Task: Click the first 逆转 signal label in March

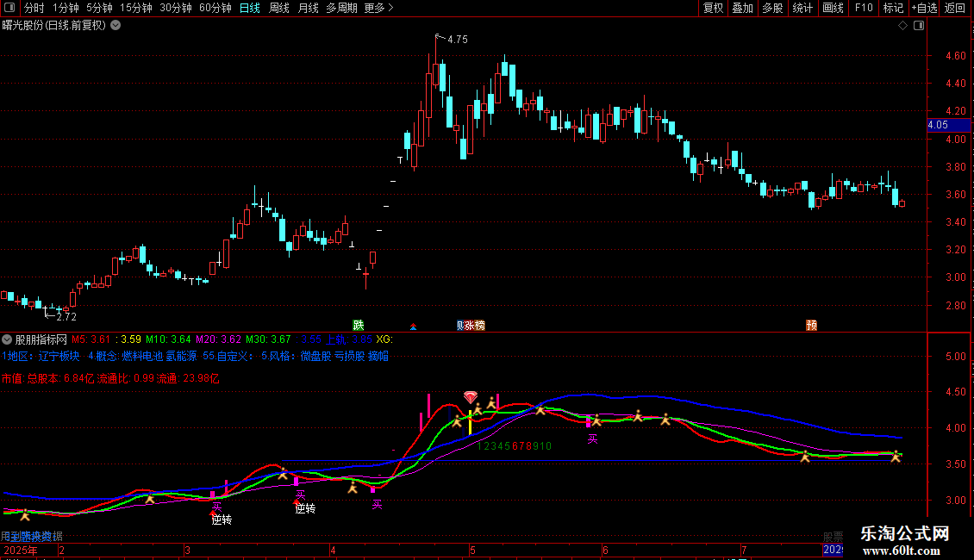Action: coord(222,520)
